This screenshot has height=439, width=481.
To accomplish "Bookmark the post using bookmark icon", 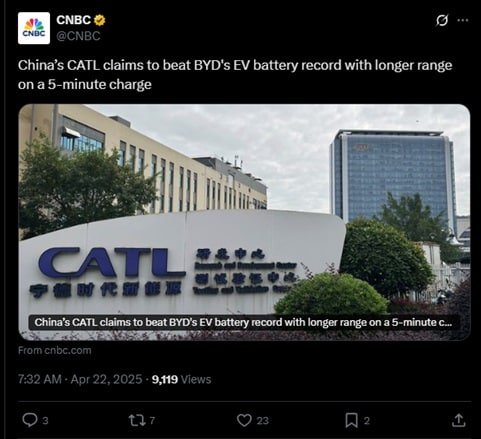I will pyautogui.click(x=352, y=420).
